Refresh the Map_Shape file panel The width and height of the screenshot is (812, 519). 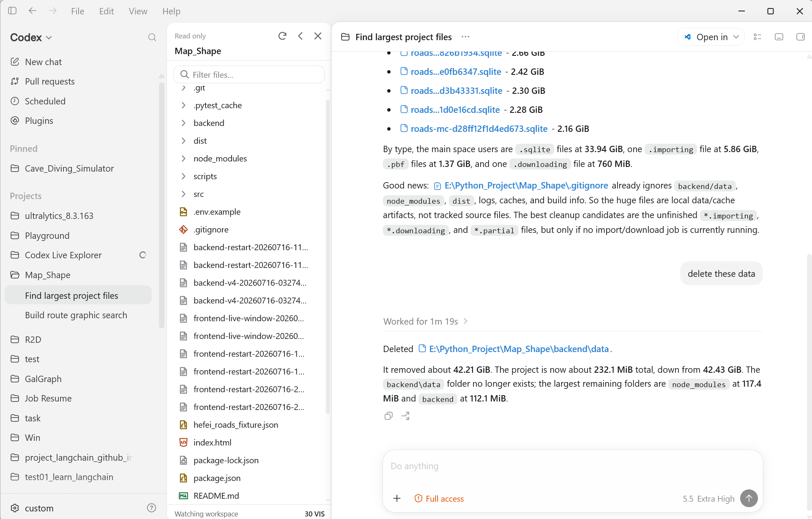[x=282, y=36]
